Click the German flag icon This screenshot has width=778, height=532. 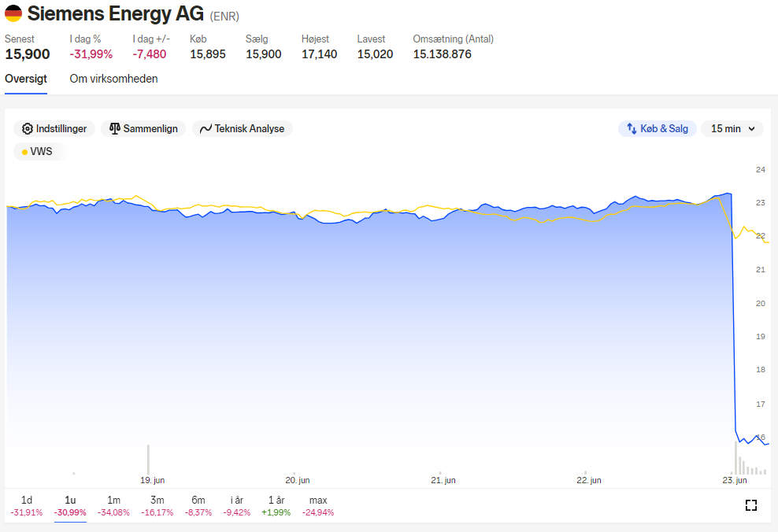13,13
